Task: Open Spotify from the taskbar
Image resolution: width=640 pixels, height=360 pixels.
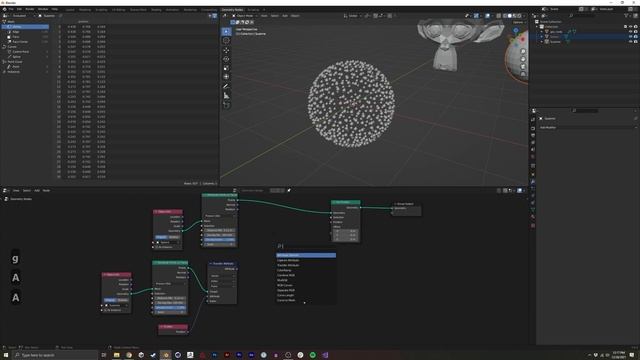Action: [313, 355]
